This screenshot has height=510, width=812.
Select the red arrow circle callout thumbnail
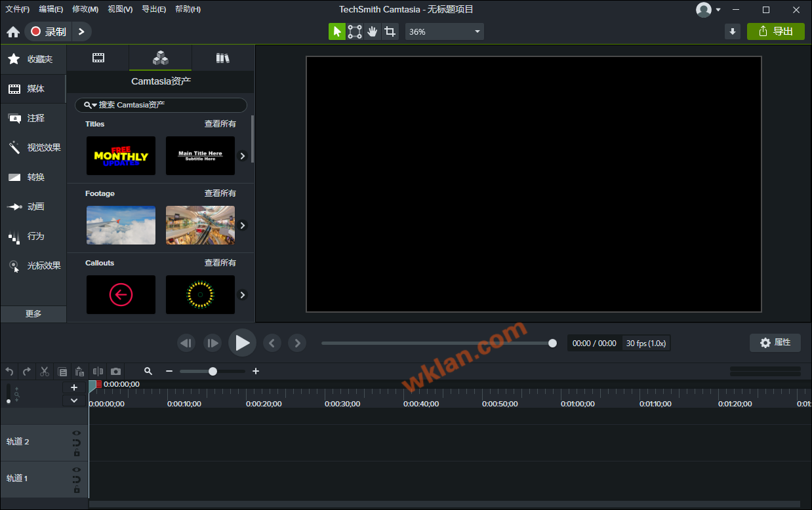coord(121,295)
